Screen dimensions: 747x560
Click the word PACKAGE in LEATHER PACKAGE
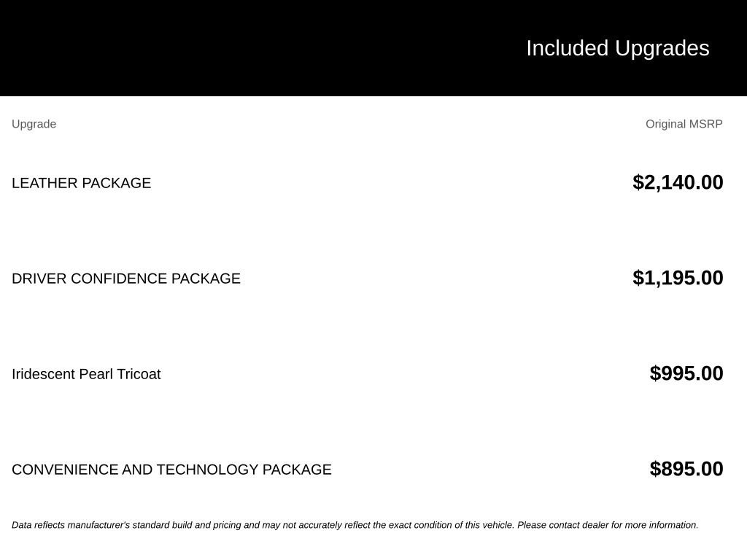coord(116,183)
